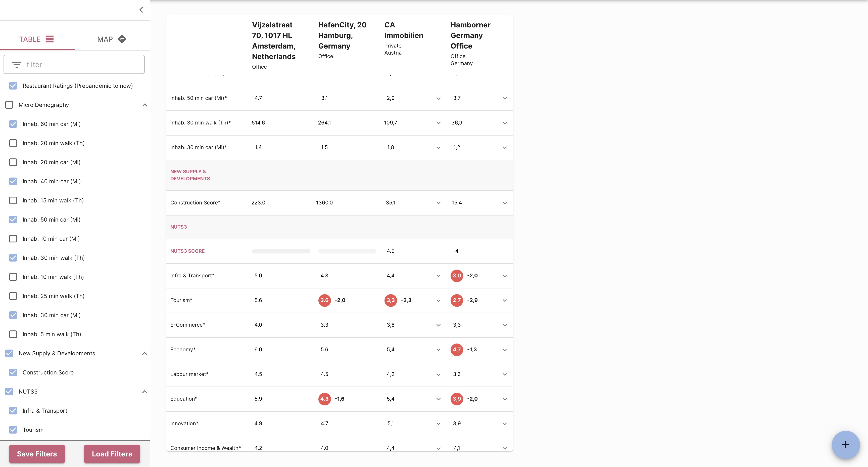Click the NUTS3 SCORE row label
Viewport: 868px width, 467px height.
coord(187,251)
